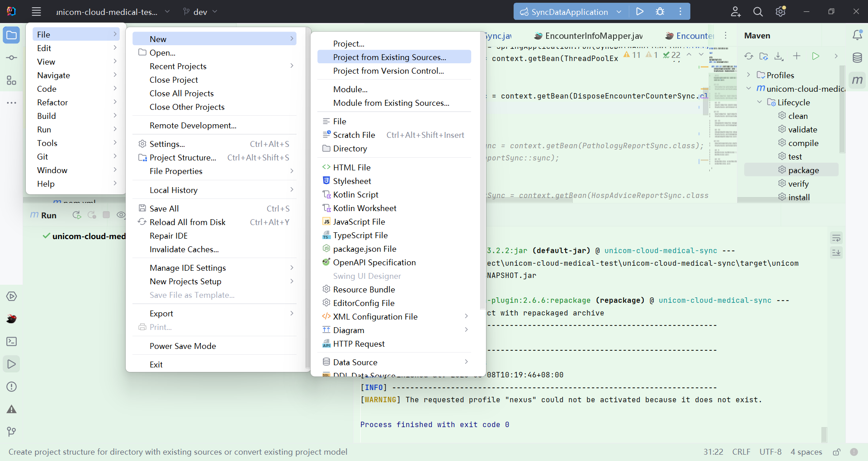The width and height of the screenshot is (868, 461).
Task: Run Maven build with the green play icon
Action: click(x=816, y=56)
